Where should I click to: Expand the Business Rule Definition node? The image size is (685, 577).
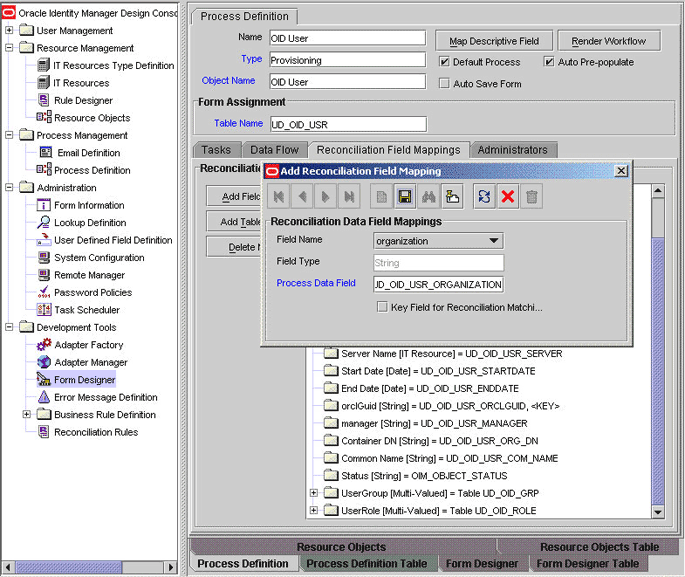coord(27,414)
